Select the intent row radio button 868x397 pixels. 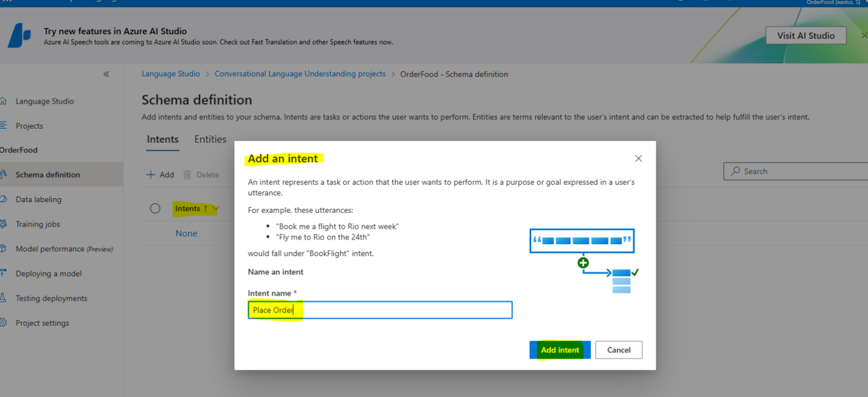[x=155, y=208]
